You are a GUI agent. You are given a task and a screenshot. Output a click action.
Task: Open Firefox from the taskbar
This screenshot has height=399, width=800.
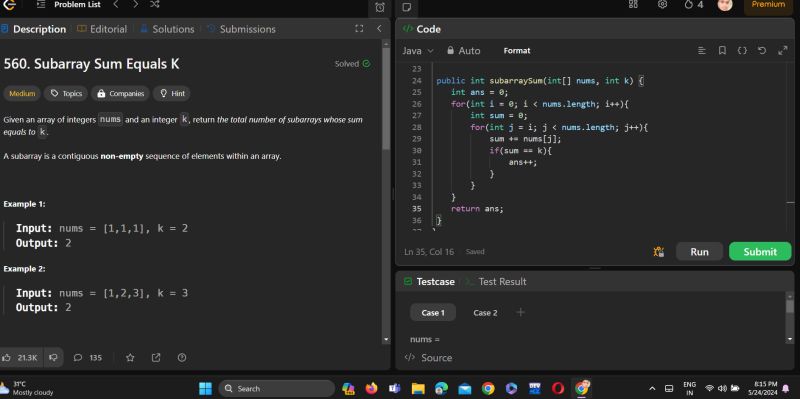click(371, 389)
